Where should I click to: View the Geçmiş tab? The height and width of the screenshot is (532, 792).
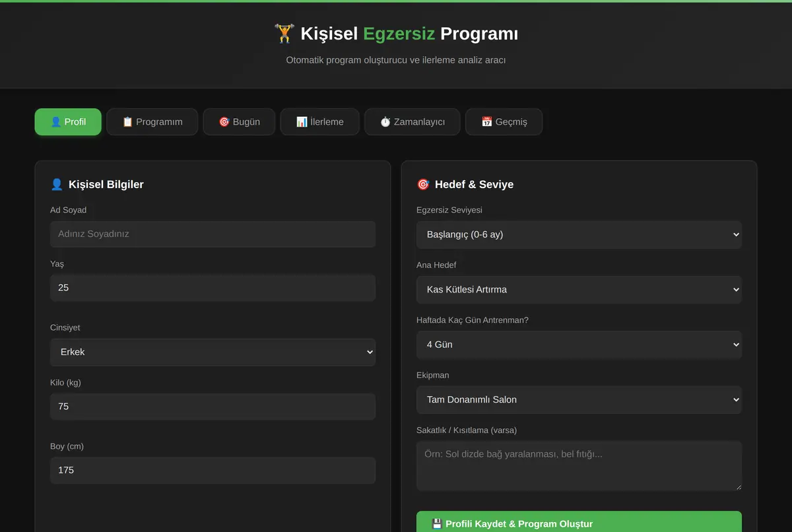click(x=504, y=122)
